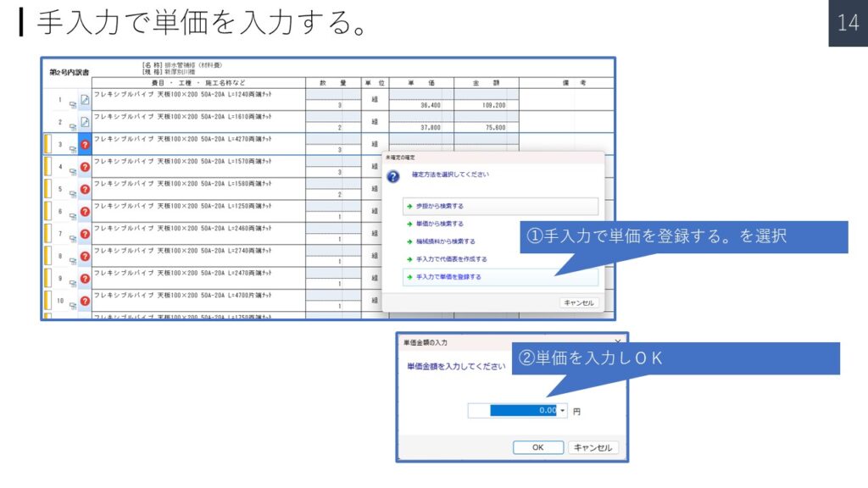Click the red question mark icon in row 10
Screen dimensions: 868x488
[x=85, y=301]
